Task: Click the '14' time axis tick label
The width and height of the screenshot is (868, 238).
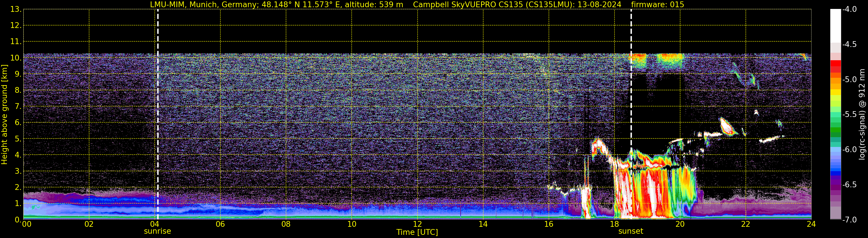Action: point(483,224)
